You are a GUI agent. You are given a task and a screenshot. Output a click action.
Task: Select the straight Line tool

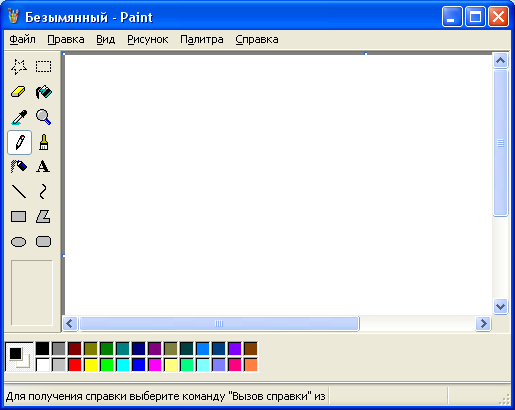click(19, 192)
